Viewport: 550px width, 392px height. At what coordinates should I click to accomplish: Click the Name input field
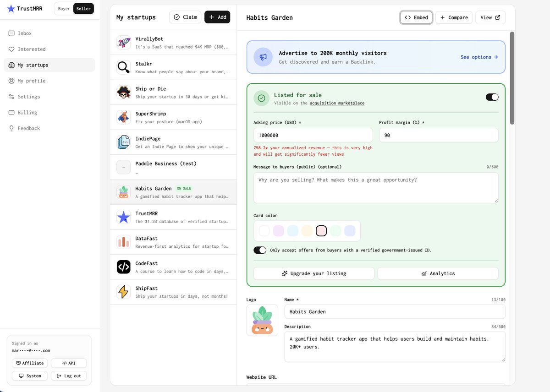pos(395,311)
